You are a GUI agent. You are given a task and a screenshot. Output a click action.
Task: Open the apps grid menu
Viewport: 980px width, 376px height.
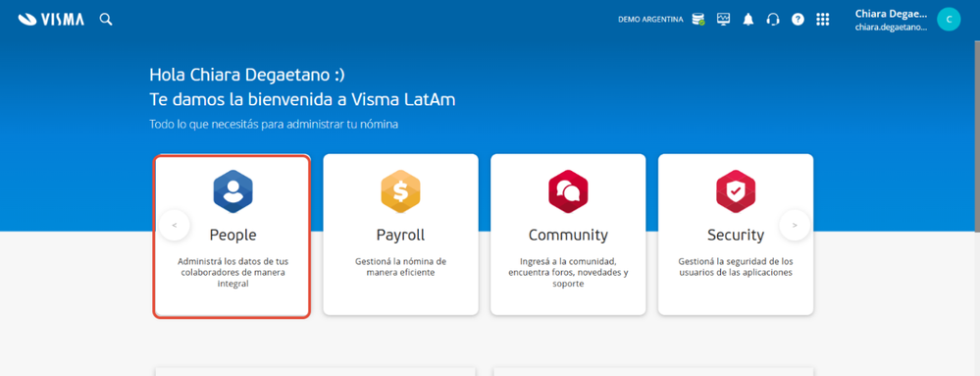pyautogui.click(x=822, y=20)
